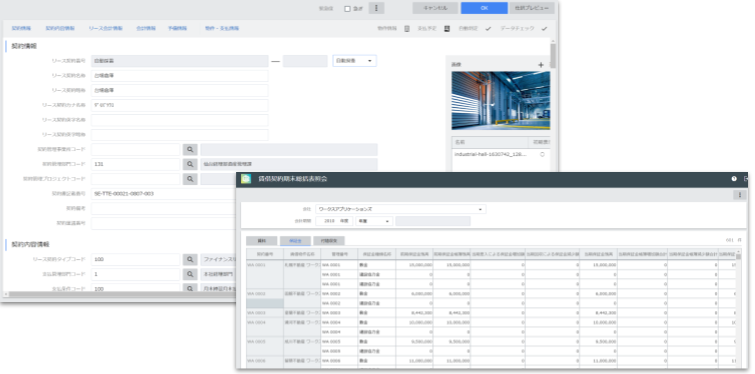The height and width of the screenshot is (374, 755).
Task: Click search icon for 支払管理部門コード row
Action: pos(190,274)
